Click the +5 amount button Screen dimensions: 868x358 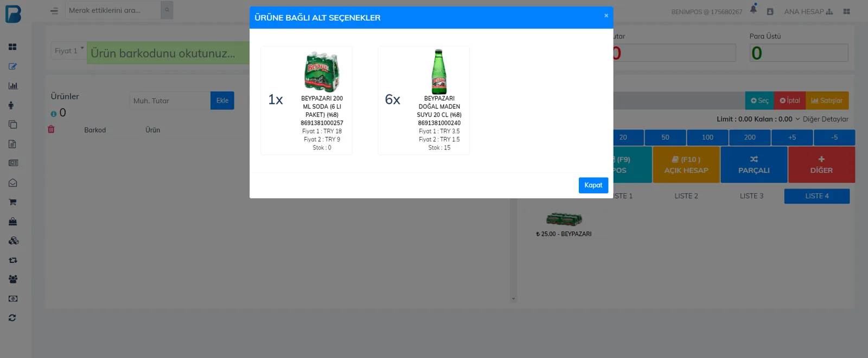click(x=792, y=137)
